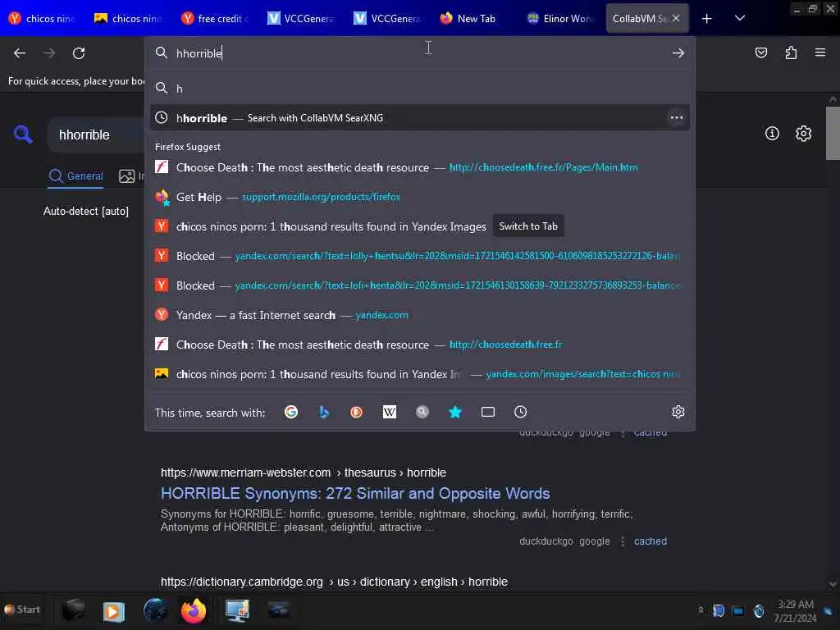
Task: Open the globe browser taskbar icon
Action: pos(155,610)
